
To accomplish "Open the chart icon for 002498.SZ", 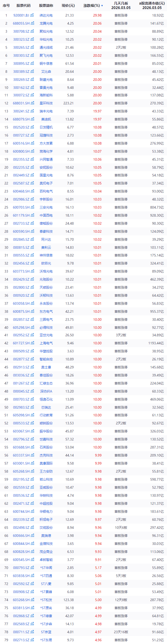I will [32, 528].
